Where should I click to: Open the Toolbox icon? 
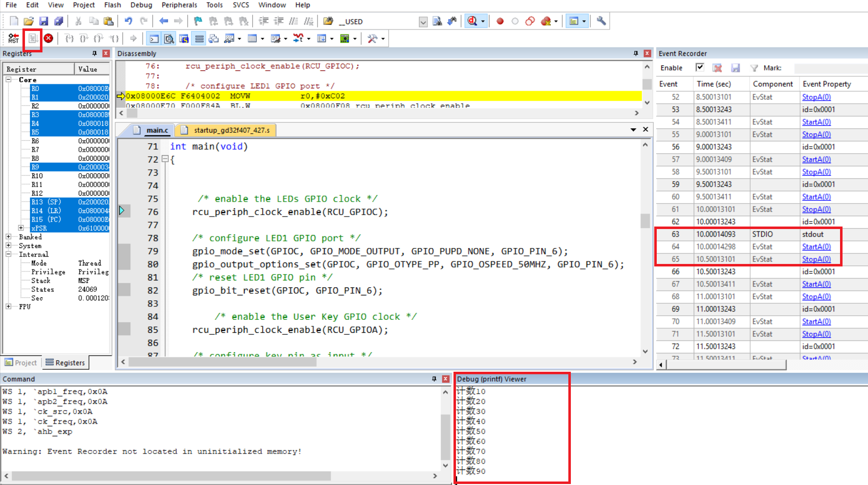372,38
